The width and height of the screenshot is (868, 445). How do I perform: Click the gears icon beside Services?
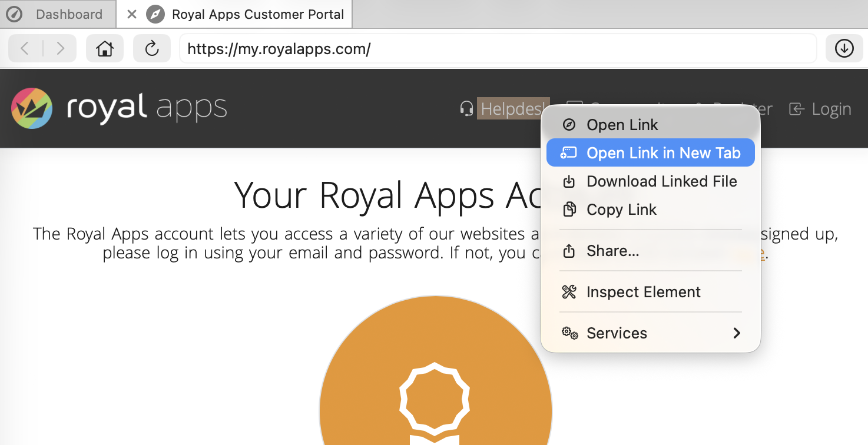pyautogui.click(x=569, y=333)
